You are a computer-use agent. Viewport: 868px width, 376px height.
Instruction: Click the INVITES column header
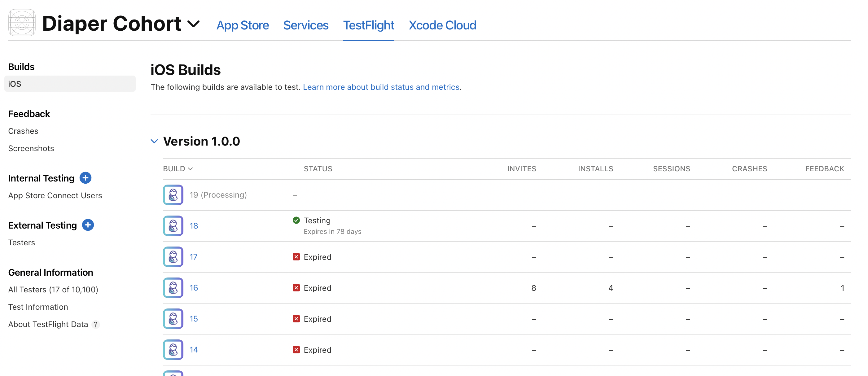tap(522, 169)
